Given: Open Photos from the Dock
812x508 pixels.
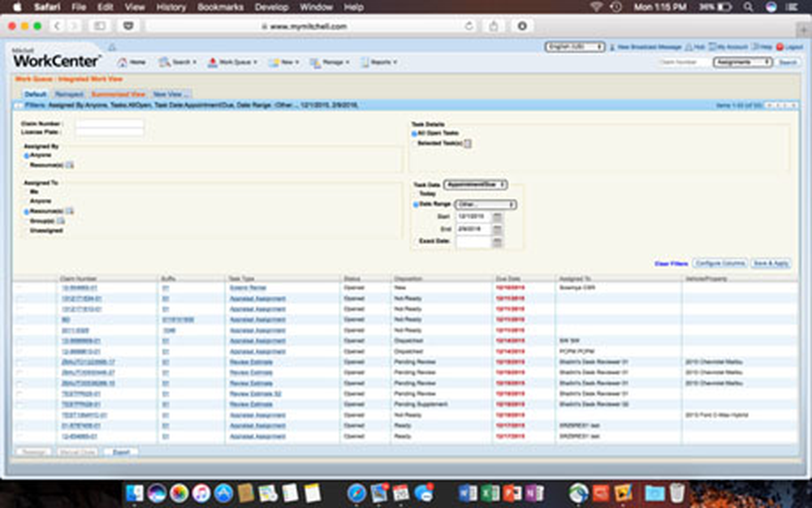Looking at the screenshot, I should click(x=179, y=493).
